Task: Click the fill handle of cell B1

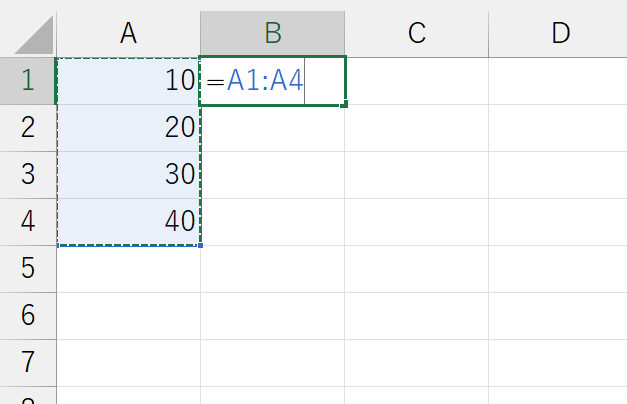Action: pyautogui.click(x=345, y=104)
